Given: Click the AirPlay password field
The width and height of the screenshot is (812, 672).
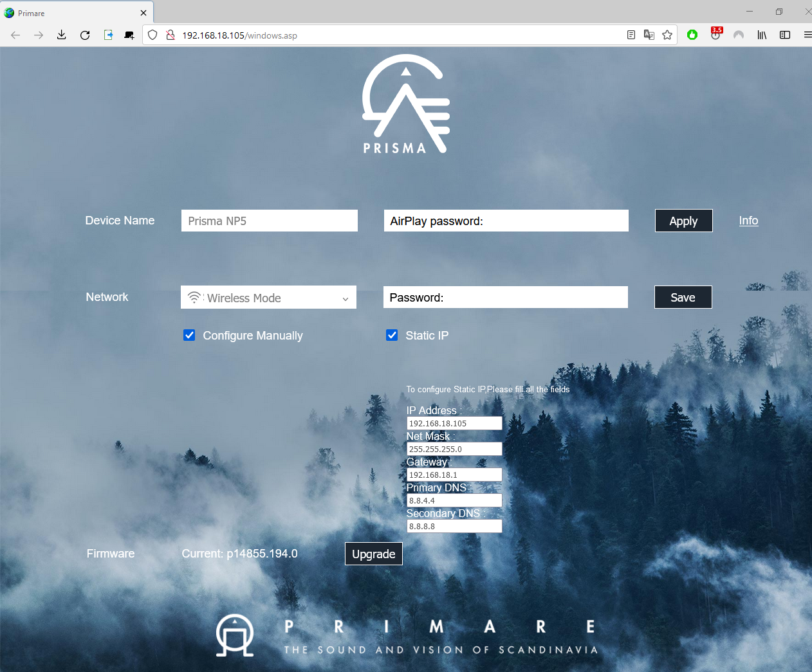Looking at the screenshot, I should click(506, 221).
